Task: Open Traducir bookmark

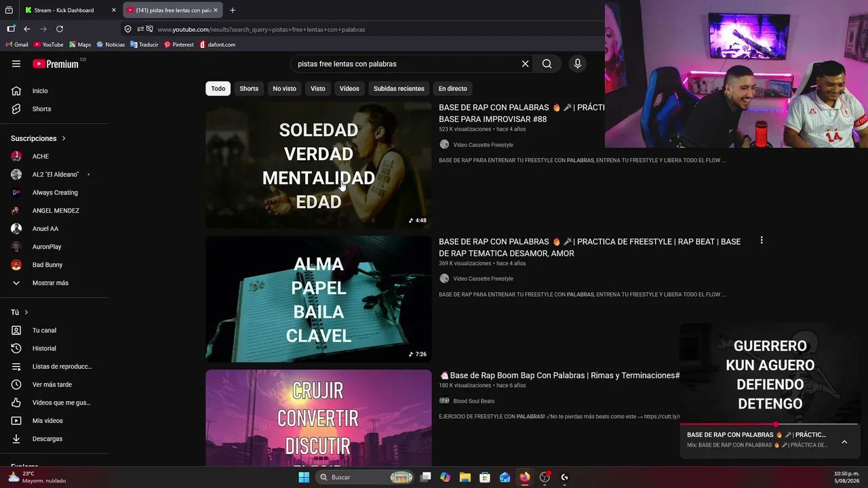Action: pos(144,45)
